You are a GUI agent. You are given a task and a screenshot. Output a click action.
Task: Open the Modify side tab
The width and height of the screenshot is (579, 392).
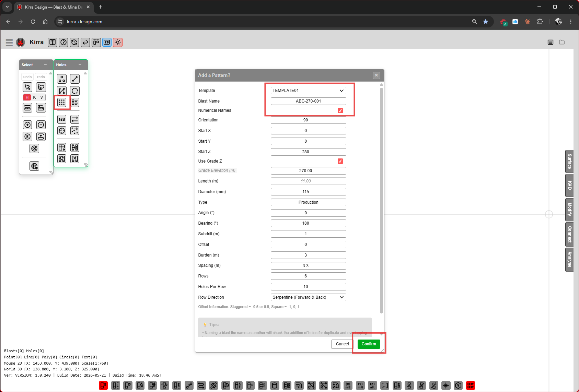(569, 209)
